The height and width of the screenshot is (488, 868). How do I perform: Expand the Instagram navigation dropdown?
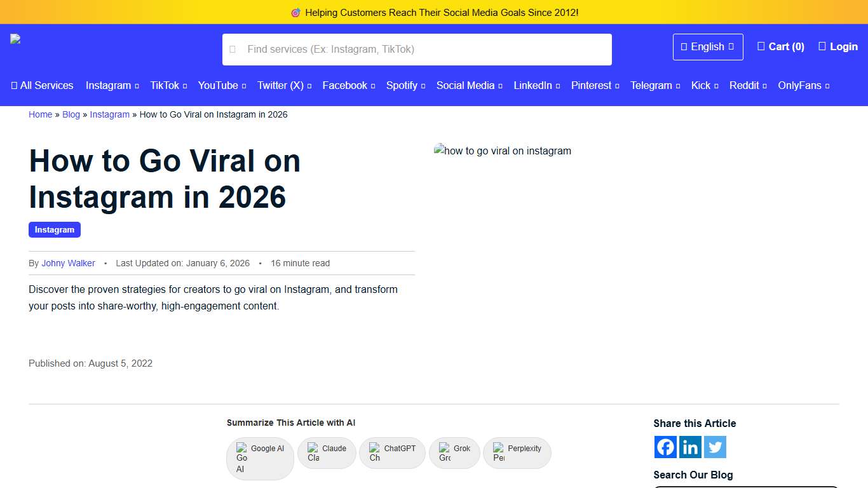(112, 85)
